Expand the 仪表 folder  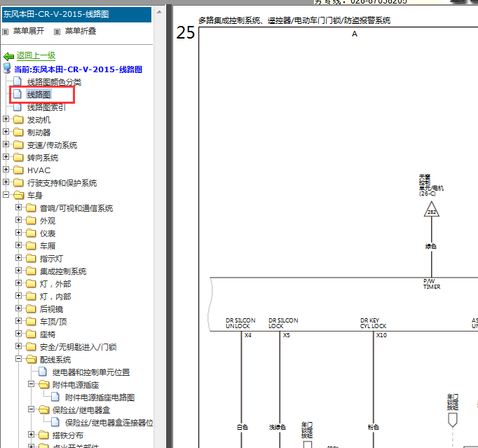[x=18, y=232]
